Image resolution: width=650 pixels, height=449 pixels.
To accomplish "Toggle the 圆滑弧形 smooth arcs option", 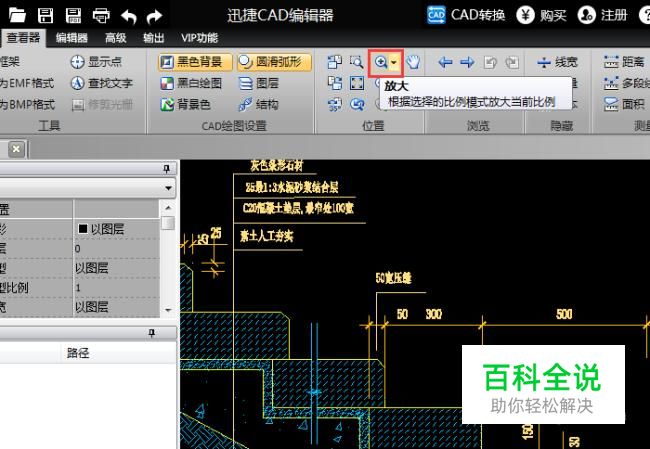I will click(274, 62).
